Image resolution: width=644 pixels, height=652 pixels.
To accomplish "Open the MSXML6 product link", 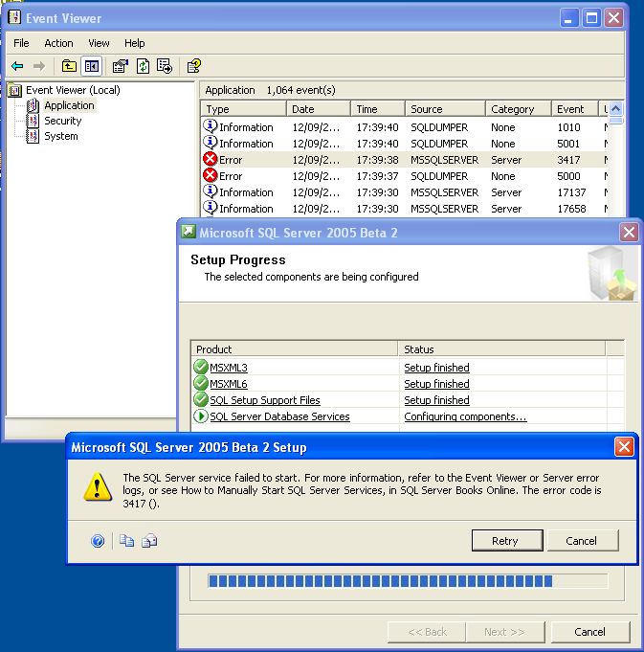I will coord(229,384).
